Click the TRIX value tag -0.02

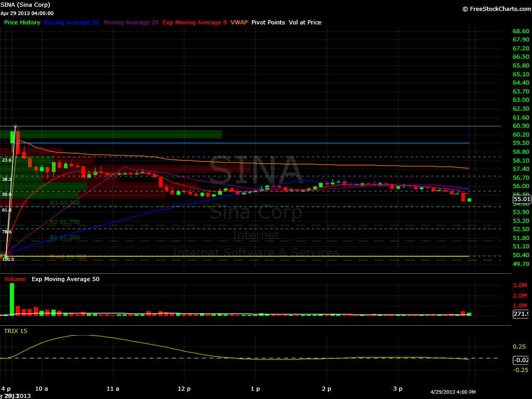[521, 360]
